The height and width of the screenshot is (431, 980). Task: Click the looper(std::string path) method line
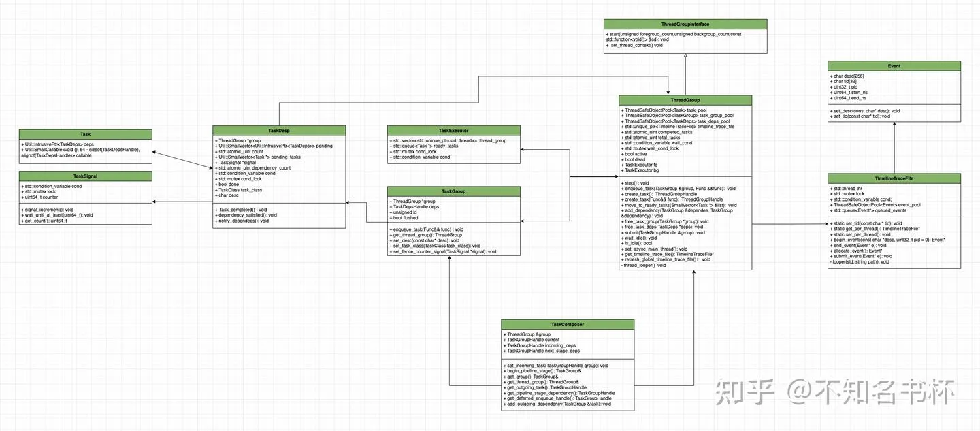(x=861, y=262)
